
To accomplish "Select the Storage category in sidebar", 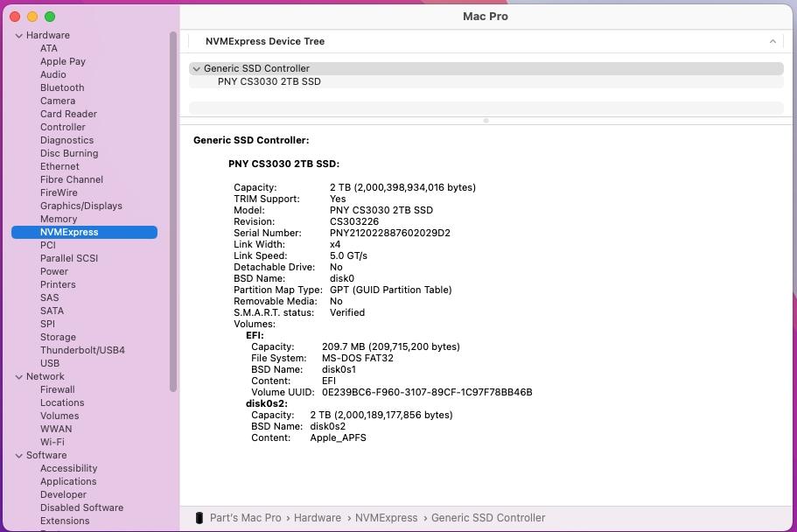I will click(58, 337).
